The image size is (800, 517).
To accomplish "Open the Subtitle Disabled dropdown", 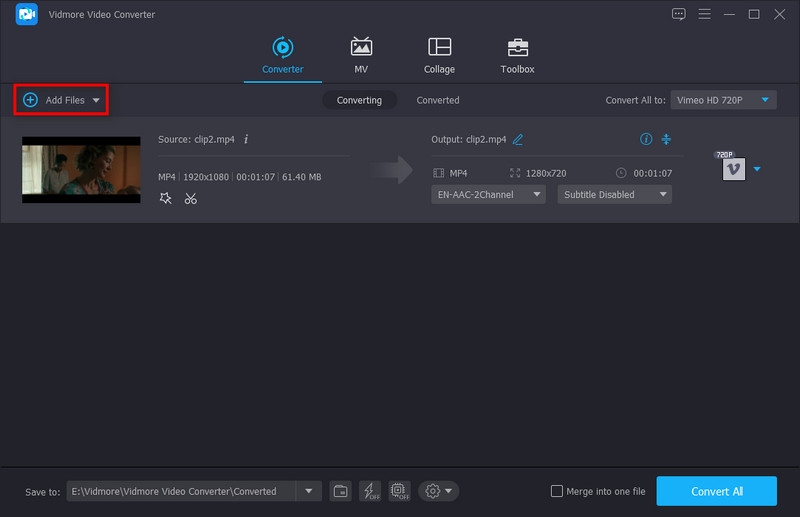I will (x=614, y=195).
